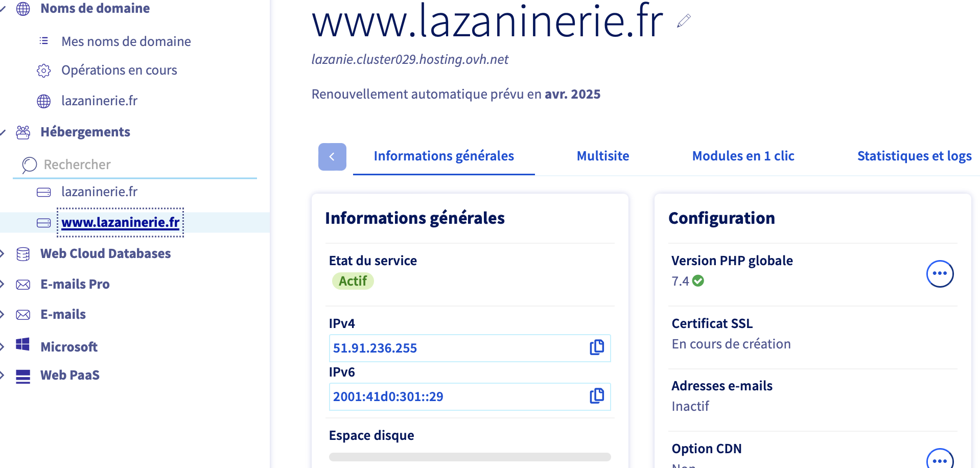
Task: Click the back arrow beside the tabs
Action: click(x=332, y=157)
